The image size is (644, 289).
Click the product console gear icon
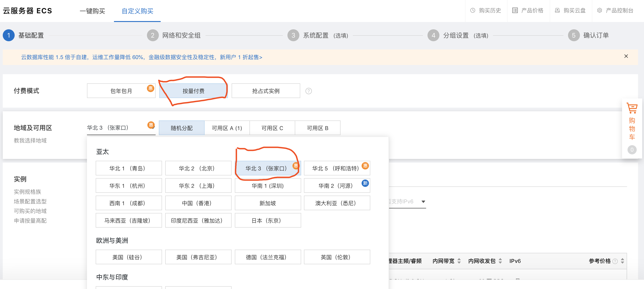pos(600,11)
